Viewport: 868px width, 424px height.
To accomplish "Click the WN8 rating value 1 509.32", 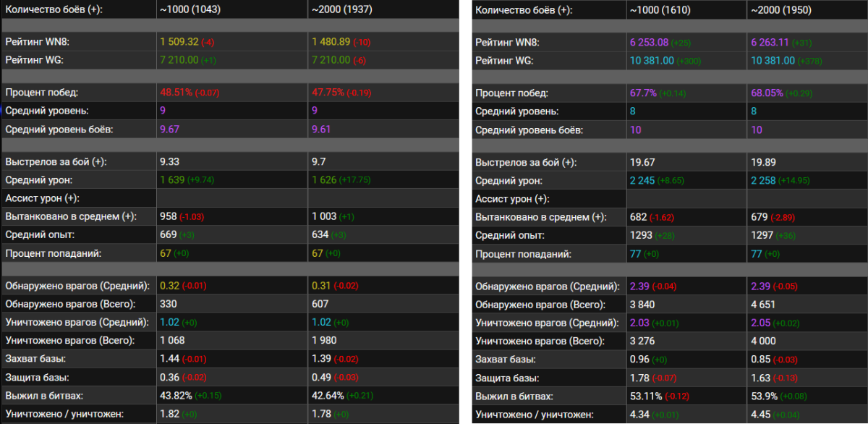I will (179, 42).
